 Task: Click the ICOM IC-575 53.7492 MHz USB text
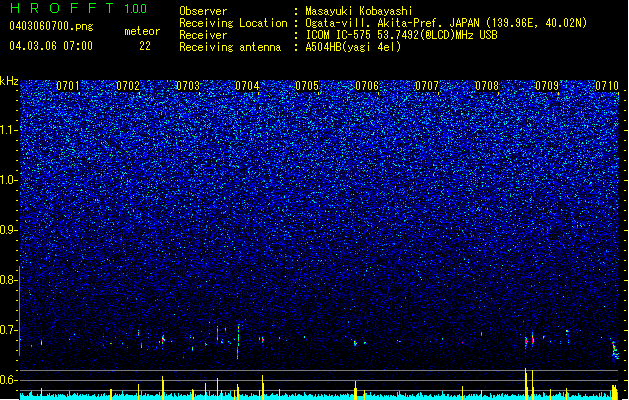[x=402, y=35]
